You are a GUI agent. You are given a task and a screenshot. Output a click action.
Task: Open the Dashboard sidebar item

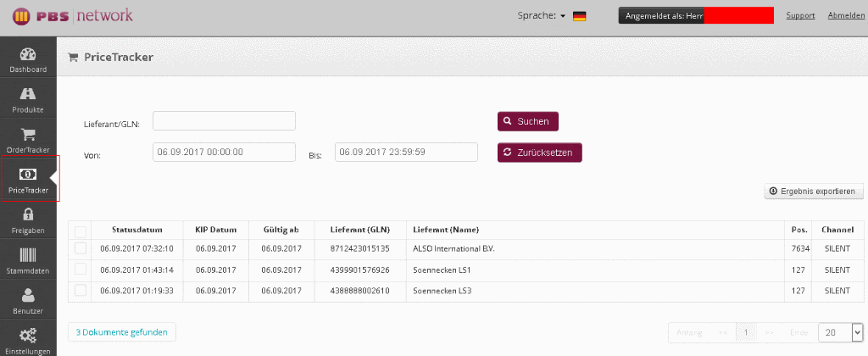(x=28, y=60)
